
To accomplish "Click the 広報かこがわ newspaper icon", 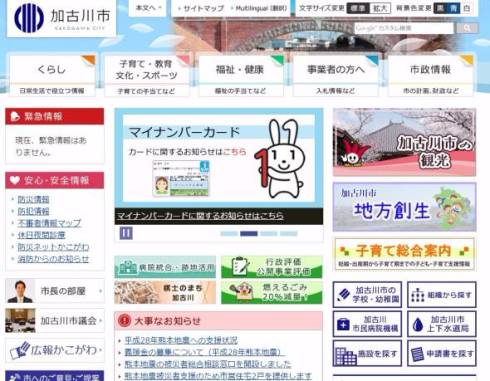I will tap(20, 351).
